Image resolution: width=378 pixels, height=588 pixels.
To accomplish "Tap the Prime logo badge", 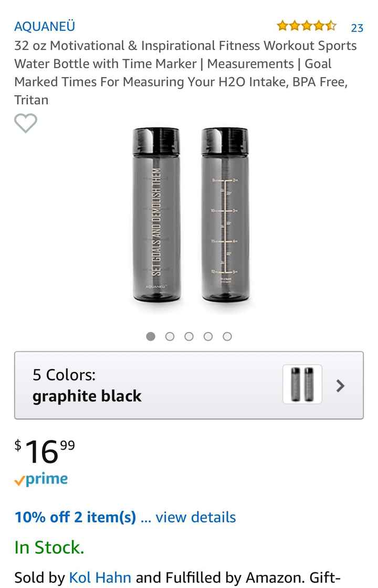I will tap(41, 479).
